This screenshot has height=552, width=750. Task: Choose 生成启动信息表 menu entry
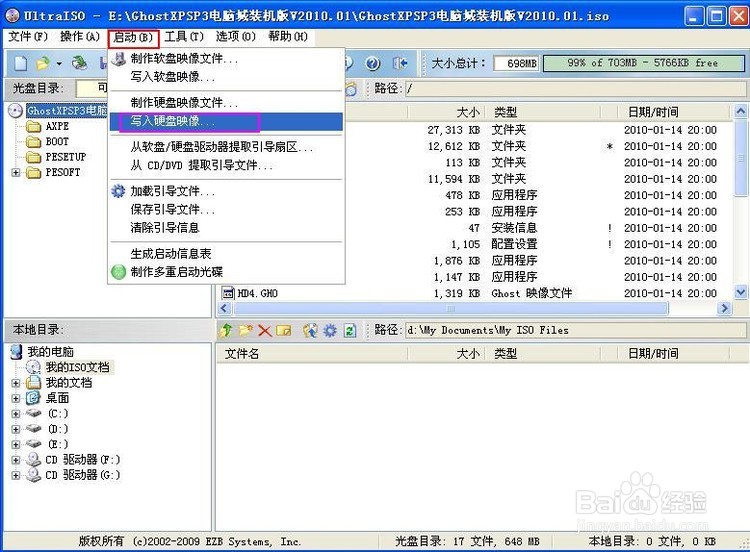226,254
